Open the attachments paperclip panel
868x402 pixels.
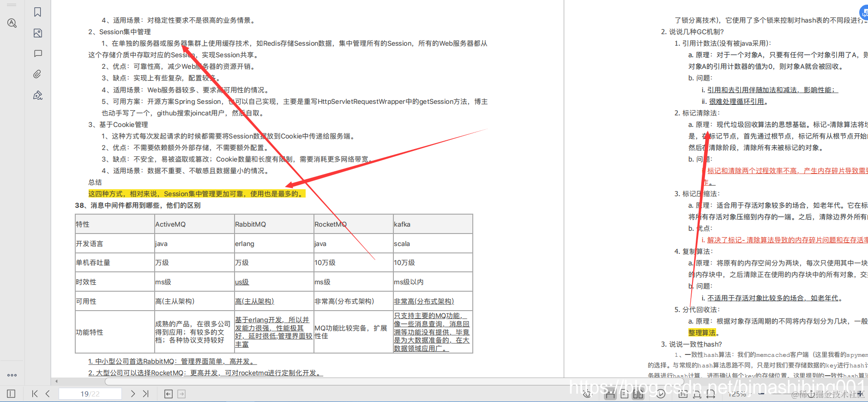38,74
